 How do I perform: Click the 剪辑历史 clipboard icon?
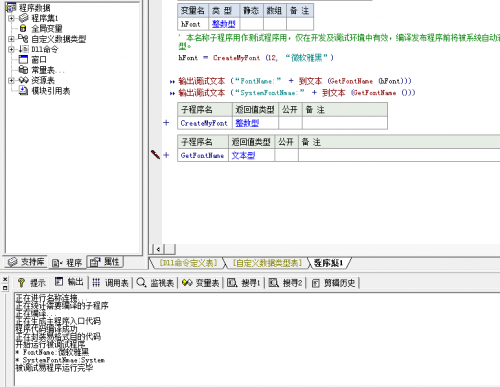pos(315,283)
